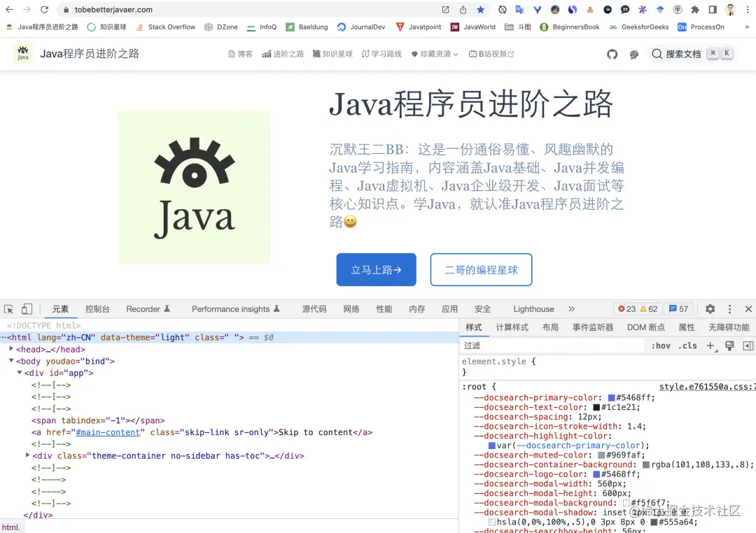The height and width of the screenshot is (533, 756).
Task: Open the Chrome three-dot menu
Action: click(x=748, y=10)
